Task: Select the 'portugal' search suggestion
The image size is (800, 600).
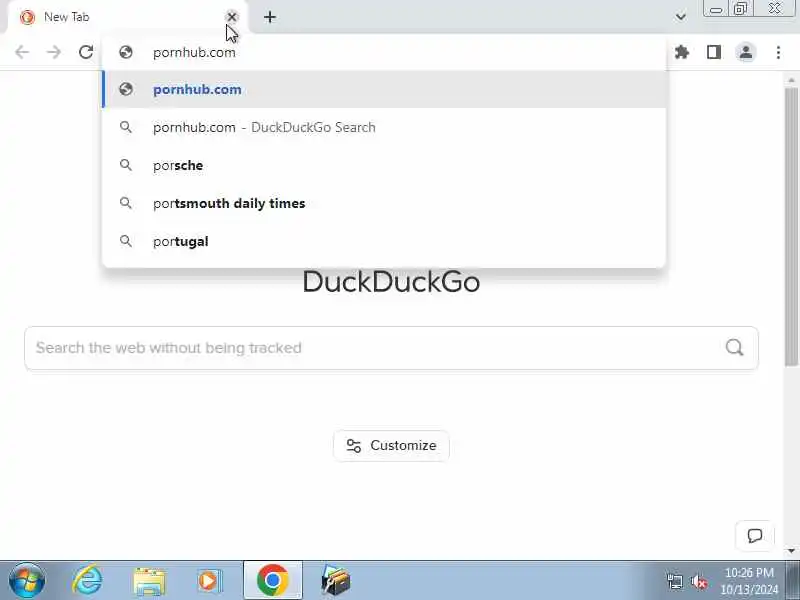Action: pyautogui.click(x=384, y=241)
